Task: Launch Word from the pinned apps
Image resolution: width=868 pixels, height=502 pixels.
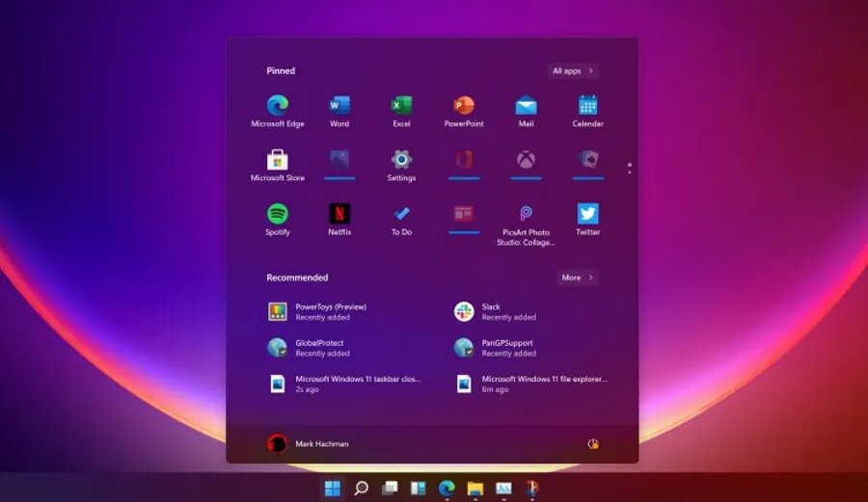Action: [339, 111]
